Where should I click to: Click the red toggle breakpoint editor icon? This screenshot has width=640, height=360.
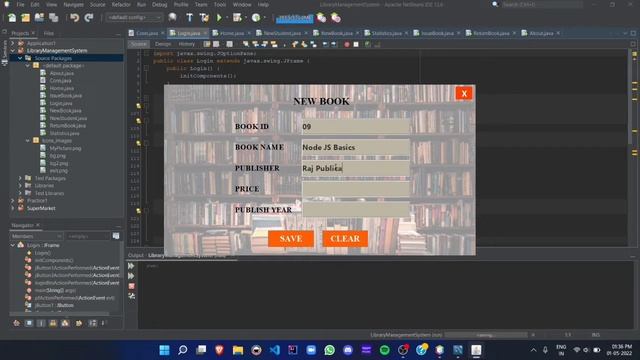347,44
